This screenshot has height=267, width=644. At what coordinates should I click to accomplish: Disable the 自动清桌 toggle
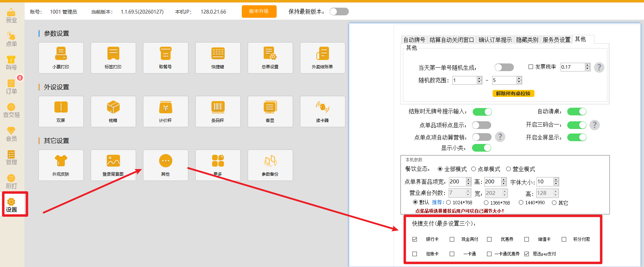577,112
